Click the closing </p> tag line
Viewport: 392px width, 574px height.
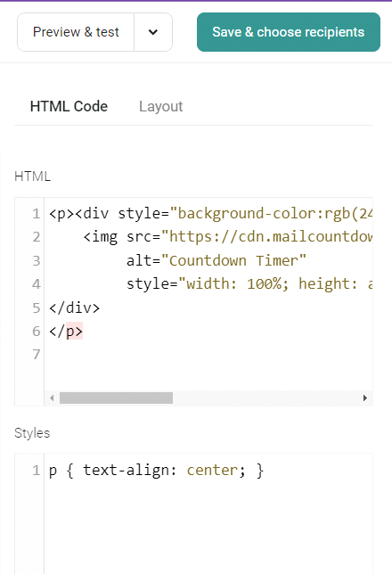tap(66, 332)
